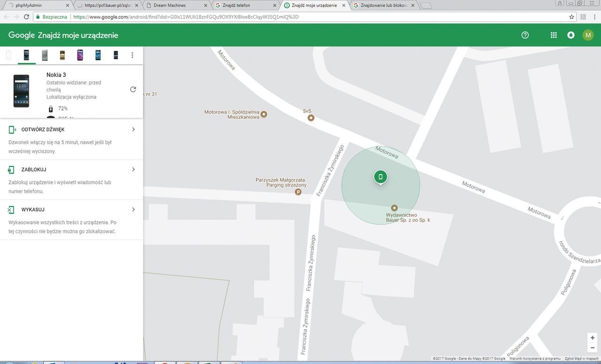Viewport: 601px width, 364px height.
Task: Click the Bezpieczna secure padlock
Action: (39, 16)
